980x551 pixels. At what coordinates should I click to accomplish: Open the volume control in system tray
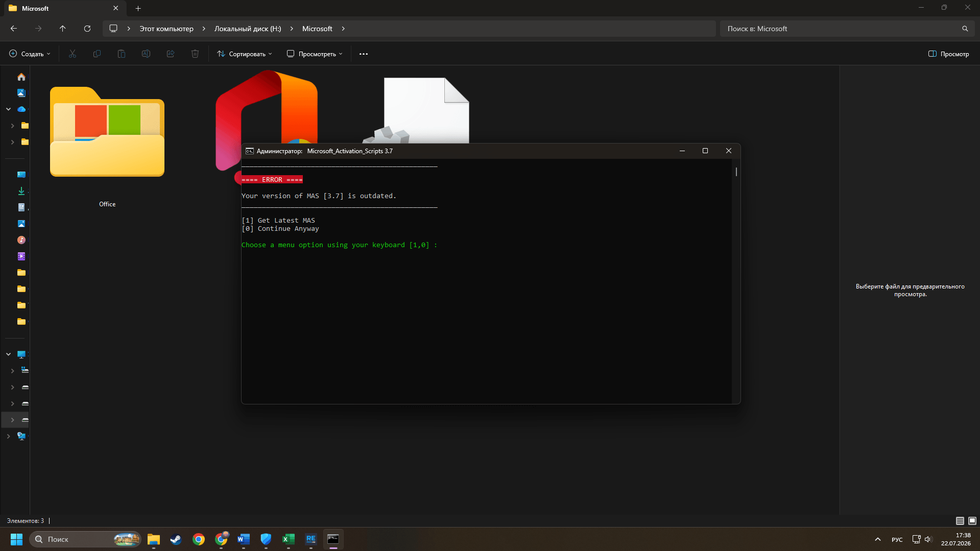(x=928, y=539)
